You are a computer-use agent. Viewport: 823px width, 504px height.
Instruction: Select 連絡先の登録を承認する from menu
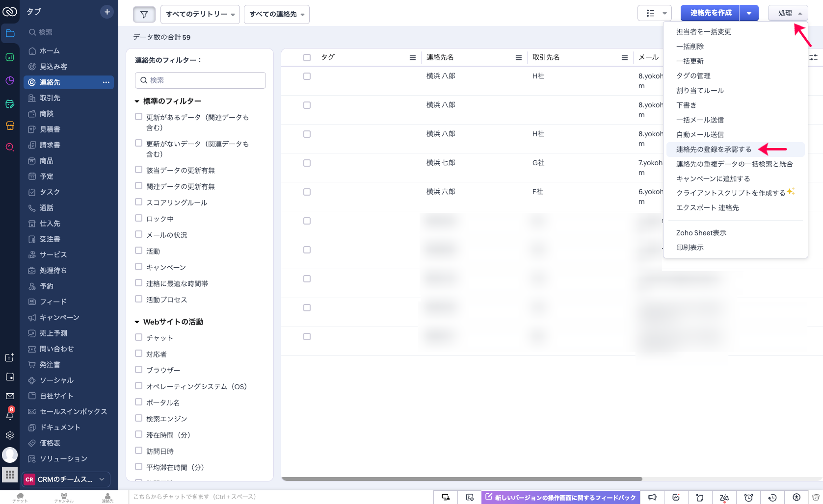pos(714,150)
